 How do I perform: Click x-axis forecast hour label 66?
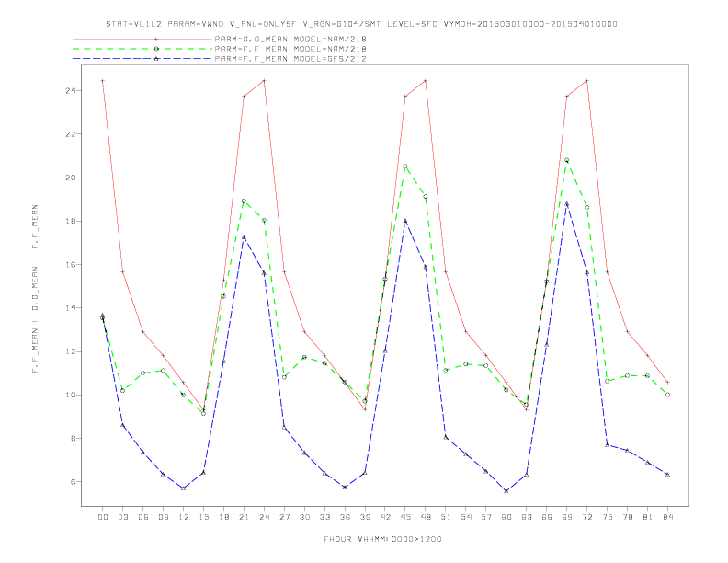547,517
